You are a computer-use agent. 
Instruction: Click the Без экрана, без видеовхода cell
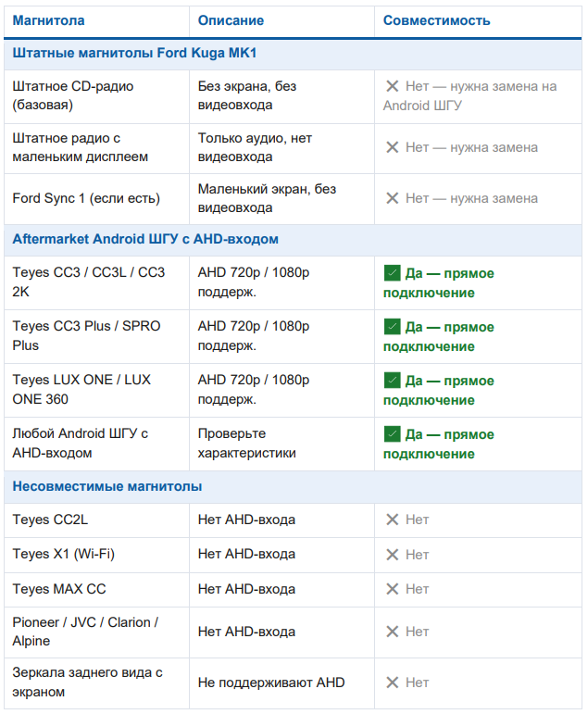[x=281, y=96]
